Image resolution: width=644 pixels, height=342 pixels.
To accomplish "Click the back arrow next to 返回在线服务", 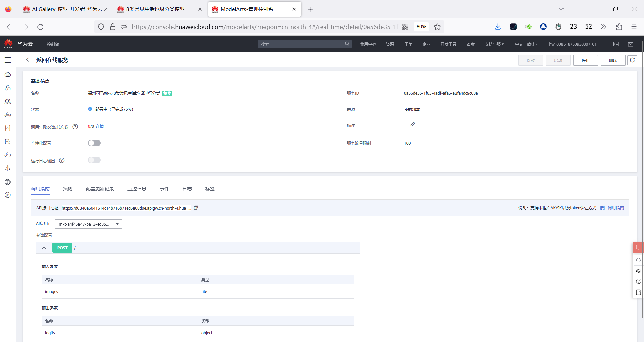I will 28,60.
